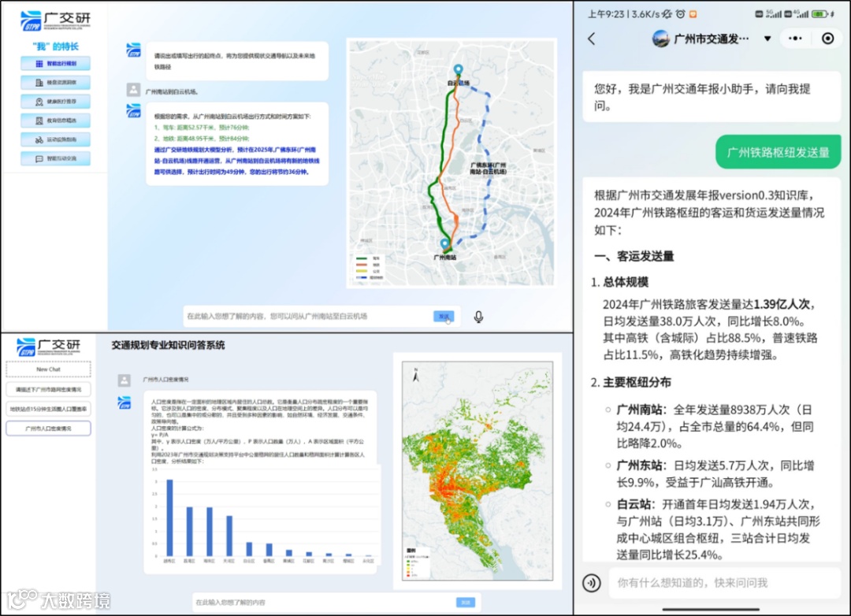Viewport: 851px width, 616px height.
Task: Click the microphone icon beside the top input
Action: [478, 317]
